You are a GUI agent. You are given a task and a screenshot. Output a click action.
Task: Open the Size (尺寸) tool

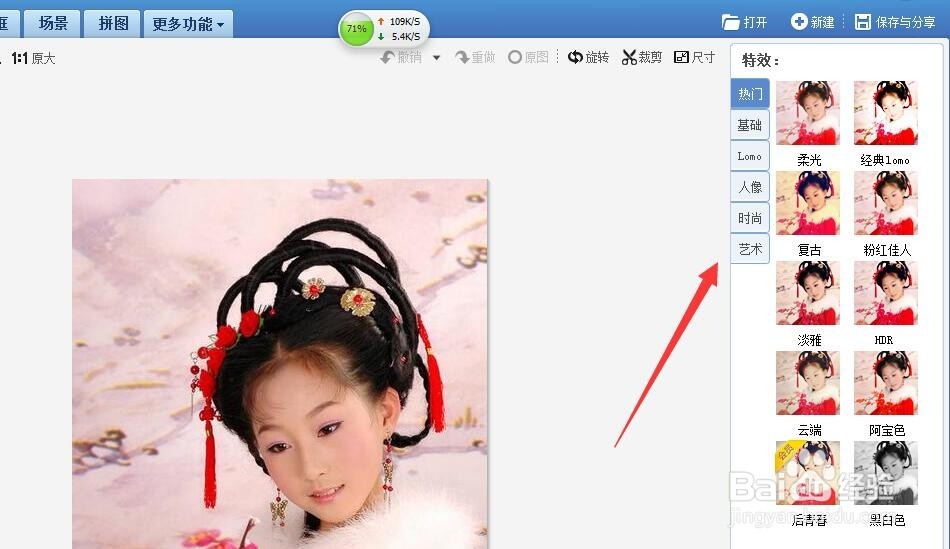coord(694,57)
